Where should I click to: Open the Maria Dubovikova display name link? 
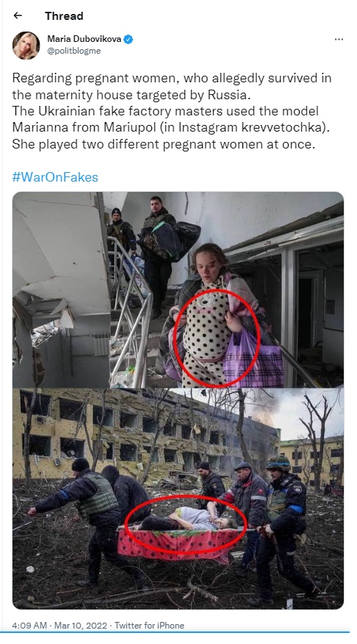tap(84, 39)
